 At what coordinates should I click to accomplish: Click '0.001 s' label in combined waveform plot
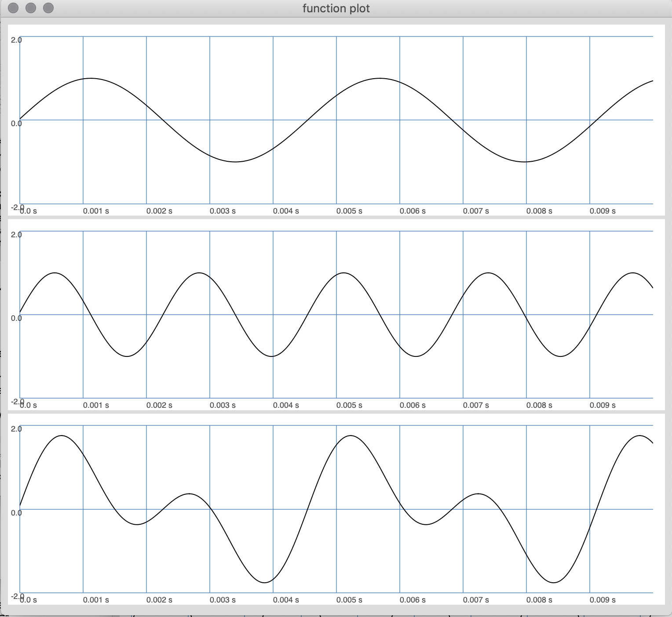(x=96, y=600)
